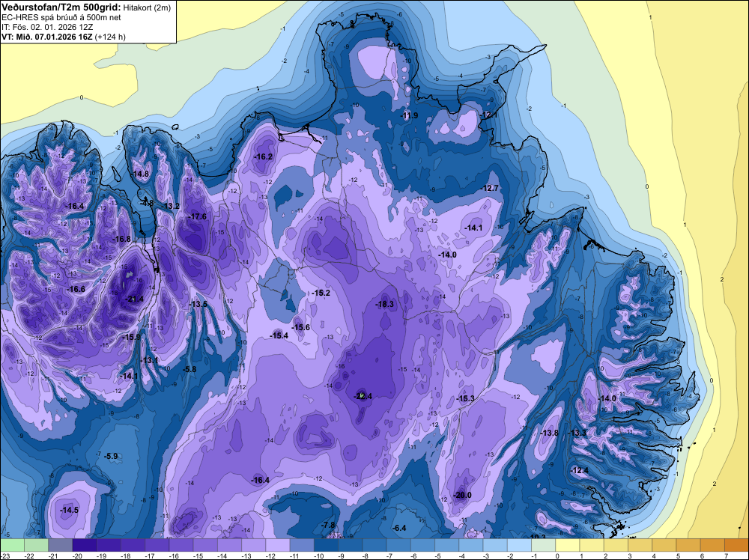Click the -16 purple legend swatch

pyautogui.click(x=181, y=545)
